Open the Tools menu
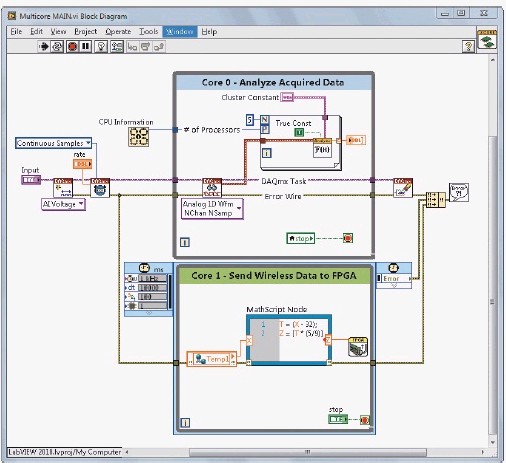The width and height of the screenshot is (506, 463). (x=148, y=32)
